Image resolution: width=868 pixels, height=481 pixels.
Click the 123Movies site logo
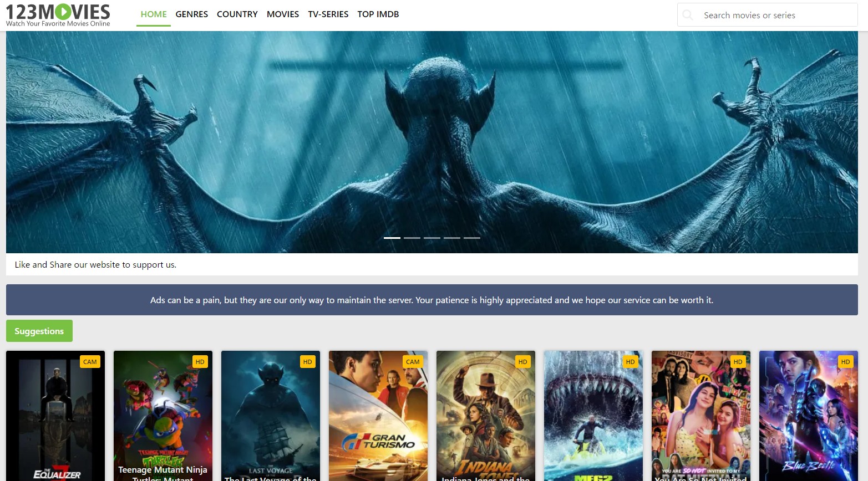coord(58,15)
